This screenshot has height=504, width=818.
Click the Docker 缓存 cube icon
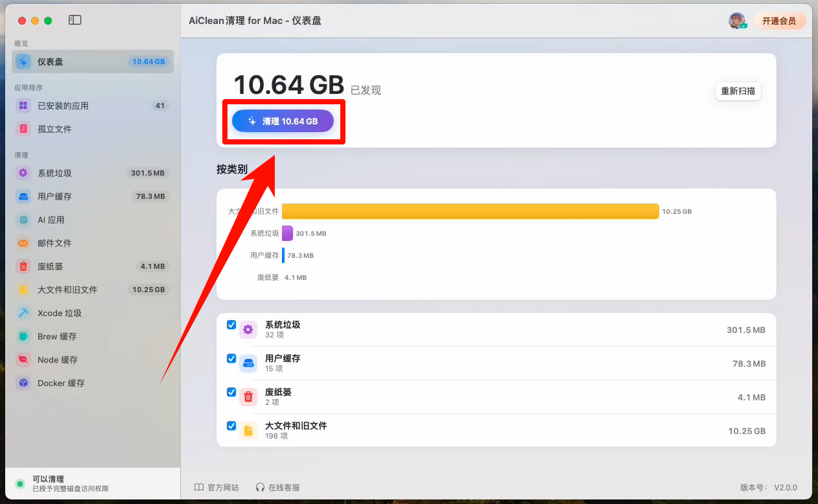tap(23, 383)
